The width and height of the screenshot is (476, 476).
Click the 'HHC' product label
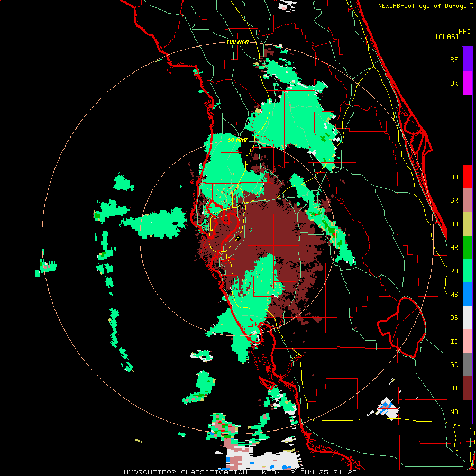(464, 32)
